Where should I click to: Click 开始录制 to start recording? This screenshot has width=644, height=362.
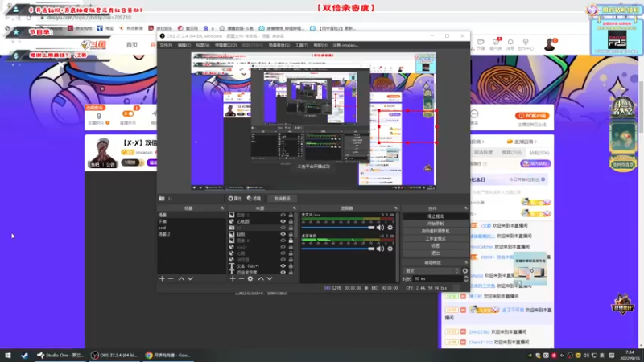pos(436,224)
